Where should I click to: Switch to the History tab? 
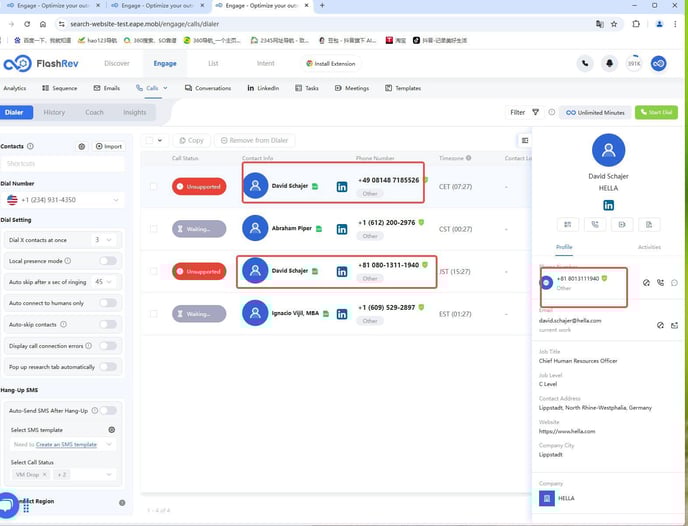point(54,112)
